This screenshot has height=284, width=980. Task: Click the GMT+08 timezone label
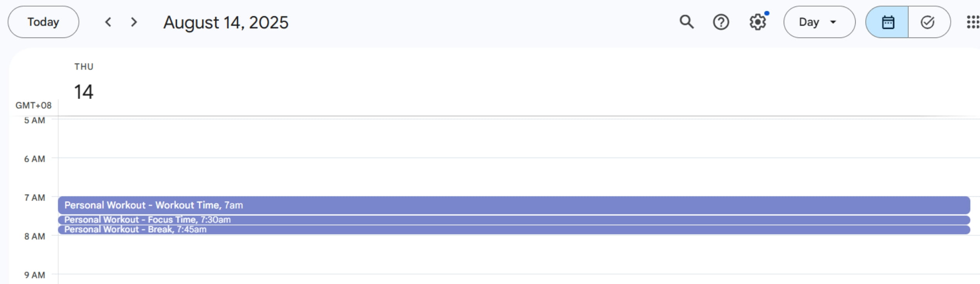(x=33, y=105)
